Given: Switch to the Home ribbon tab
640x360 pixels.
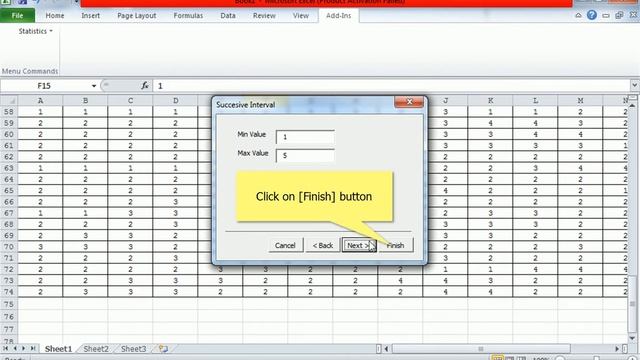Looking at the screenshot, I should (55, 16).
